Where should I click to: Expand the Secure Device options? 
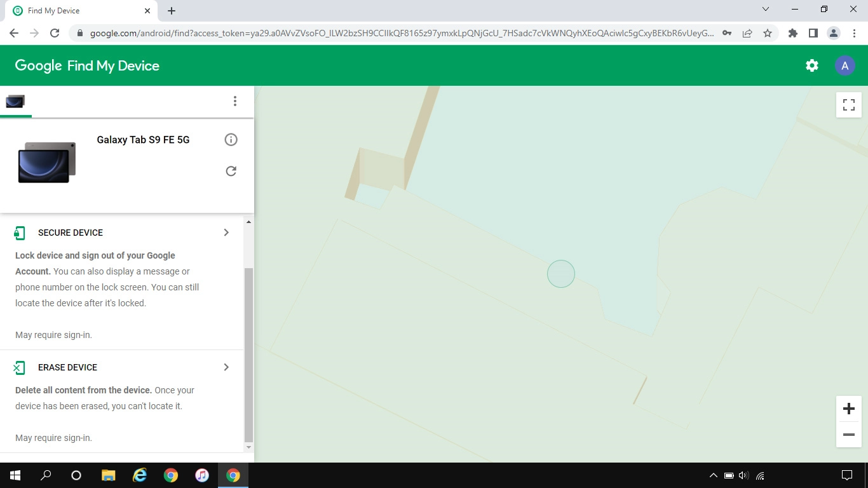pos(226,233)
